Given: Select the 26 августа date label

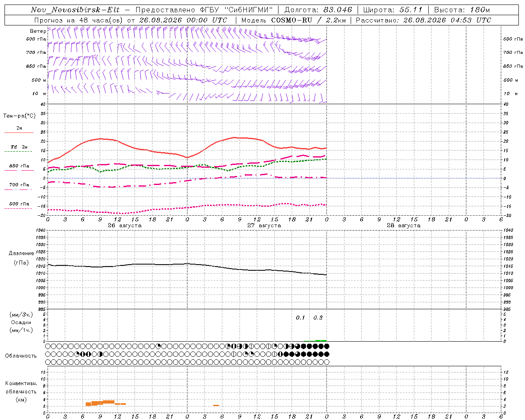Looking at the screenshot, I should 125,226.
